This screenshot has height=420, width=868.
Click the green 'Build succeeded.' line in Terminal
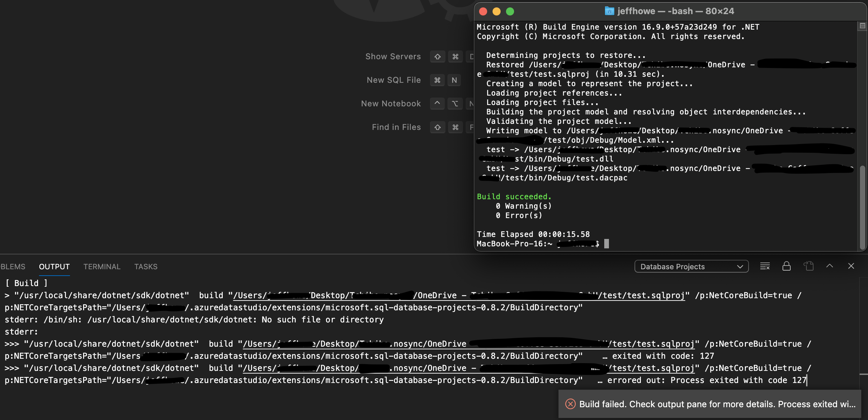tap(514, 197)
